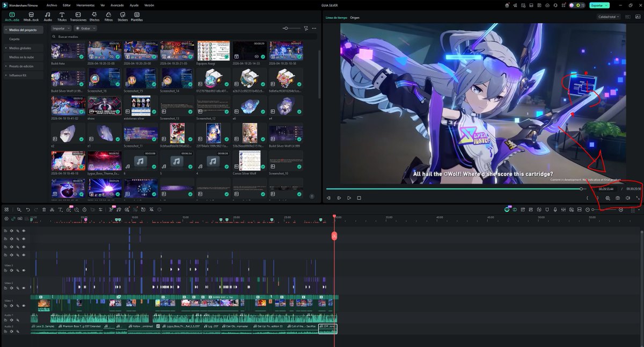Screen dimensions: 644x347
Task: Take a snapshot with the camera icon
Action: click(618, 198)
